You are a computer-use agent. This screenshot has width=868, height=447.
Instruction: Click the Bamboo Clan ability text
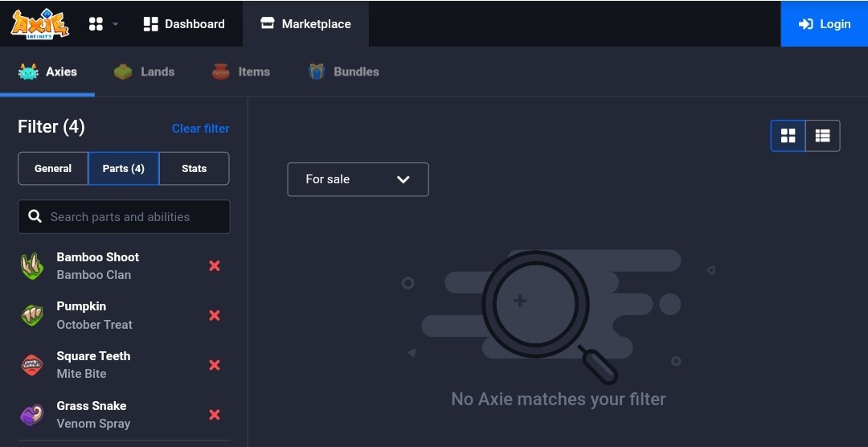click(x=94, y=275)
